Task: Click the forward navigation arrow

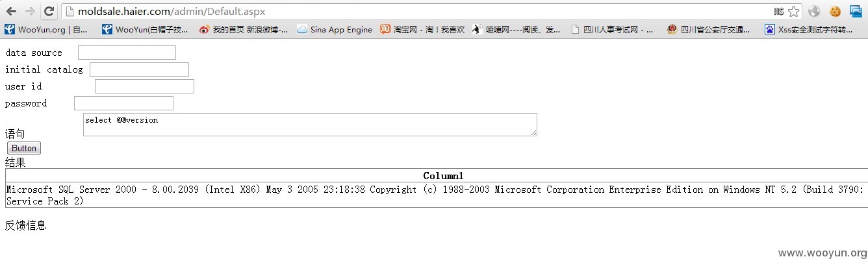Action: coord(30,11)
